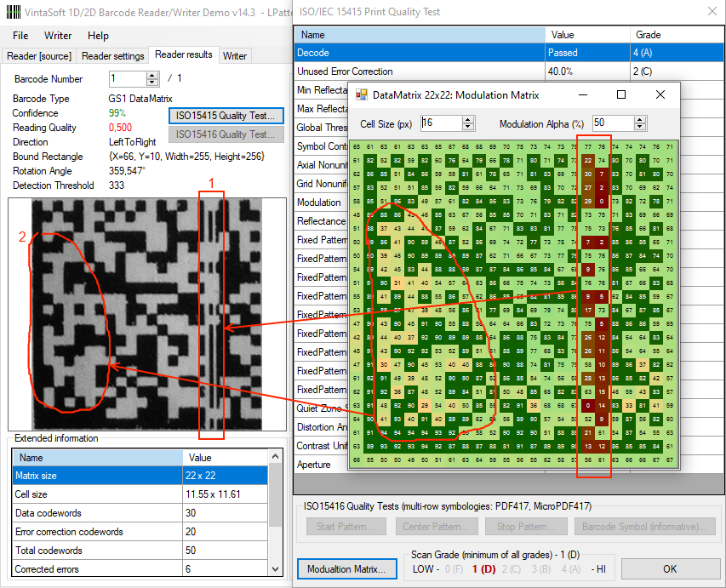Decrease Modulation Alpha using the down arrow
Screen dimensions: 726x588
(641, 128)
